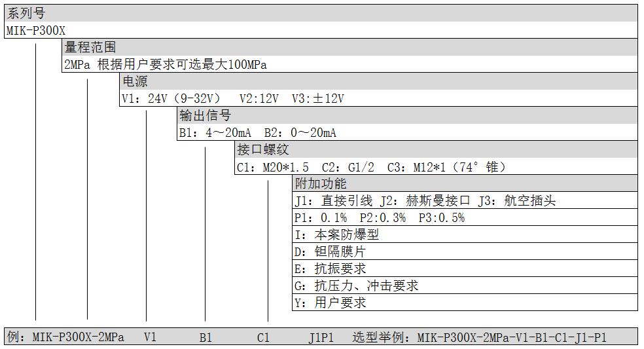The image size is (644, 349).
Task: Click the '附加功能' header
Action: [321, 184]
